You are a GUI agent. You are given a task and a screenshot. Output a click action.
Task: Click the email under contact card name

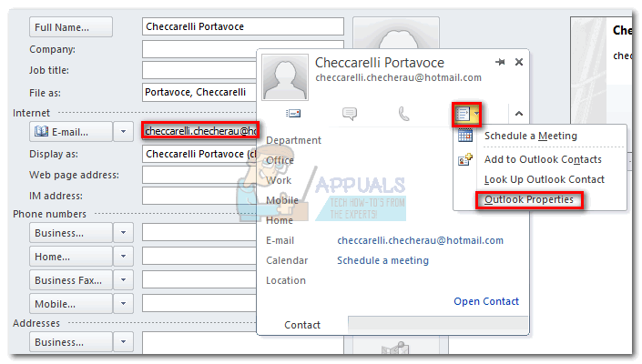(398, 77)
